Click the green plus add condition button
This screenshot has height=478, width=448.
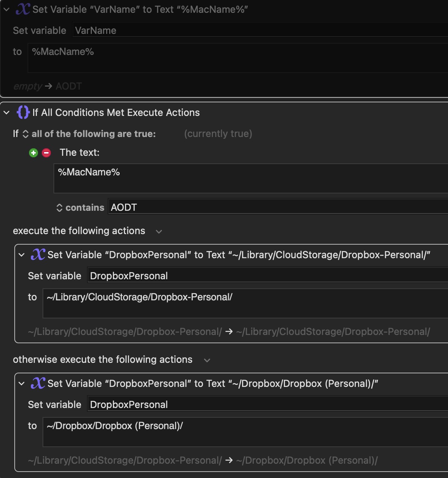34,153
